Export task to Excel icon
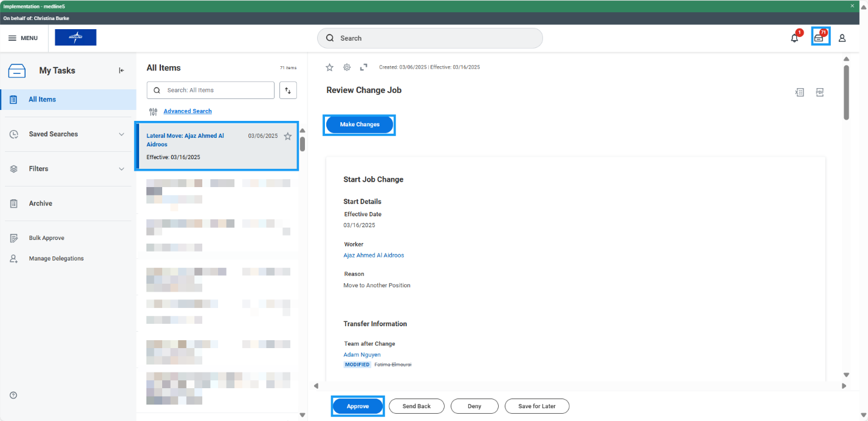 coord(800,92)
